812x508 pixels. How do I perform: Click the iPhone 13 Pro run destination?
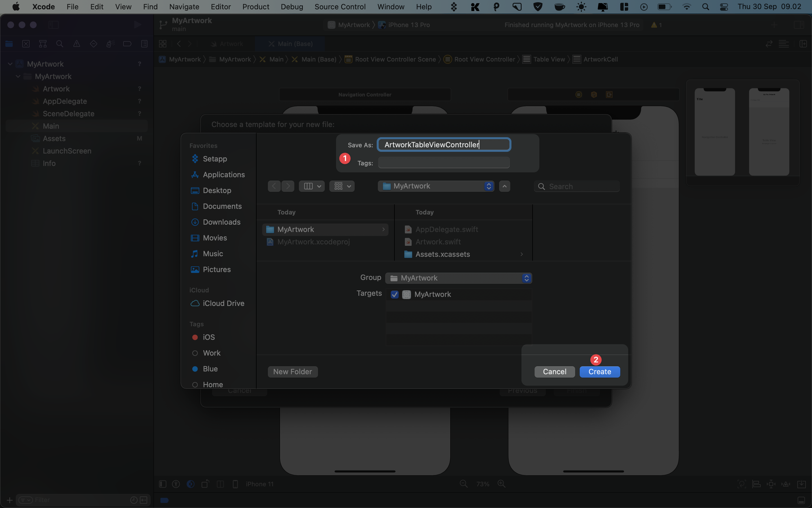(404, 25)
